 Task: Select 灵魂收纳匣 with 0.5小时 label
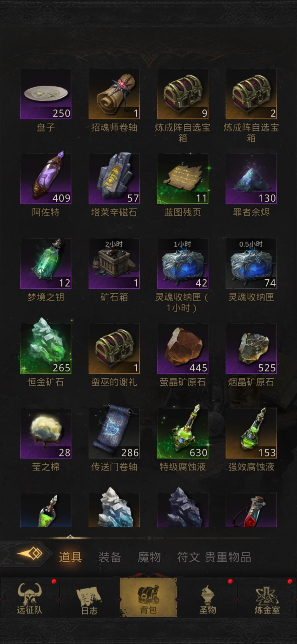point(251,263)
